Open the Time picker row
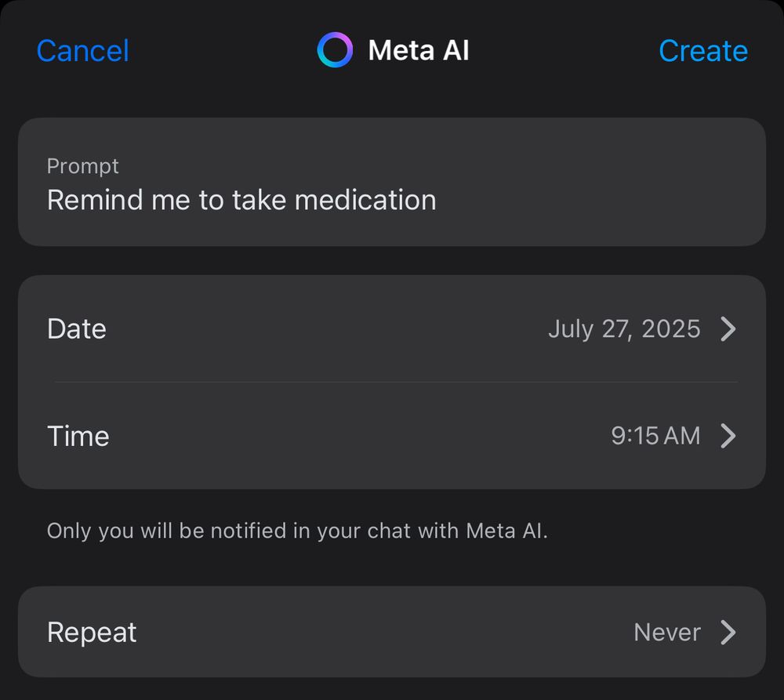 (x=392, y=436)
